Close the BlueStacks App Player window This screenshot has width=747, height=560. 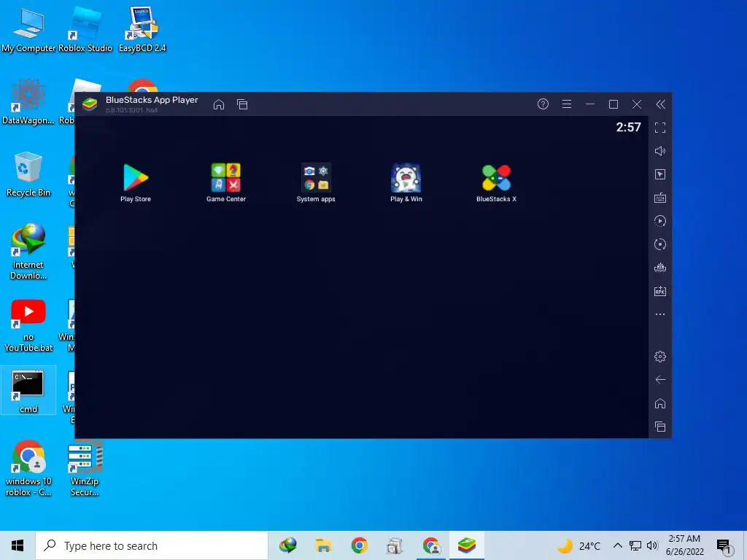(636, 104)
